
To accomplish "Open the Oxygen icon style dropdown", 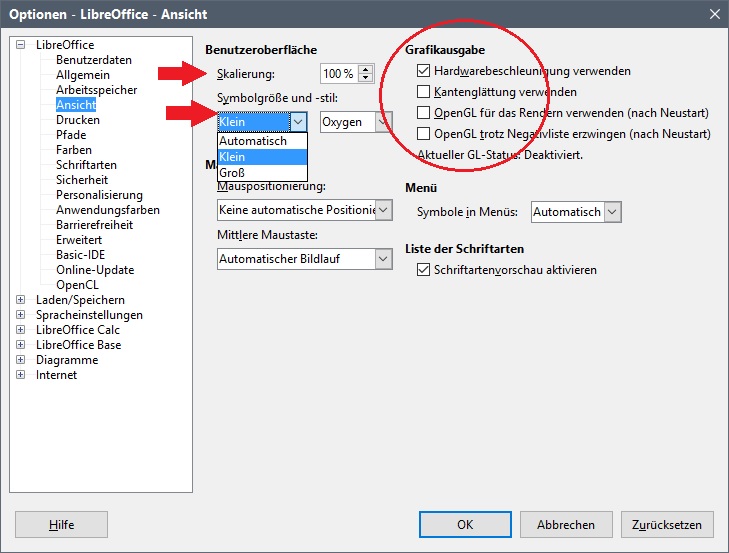I will pos(383,122).
